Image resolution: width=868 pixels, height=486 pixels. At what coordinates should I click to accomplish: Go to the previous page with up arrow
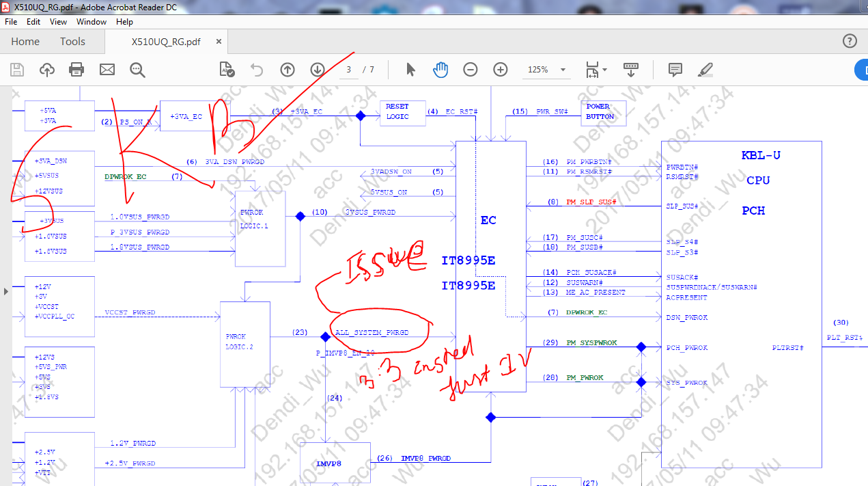pyautogui.click(x=288, y=69)
